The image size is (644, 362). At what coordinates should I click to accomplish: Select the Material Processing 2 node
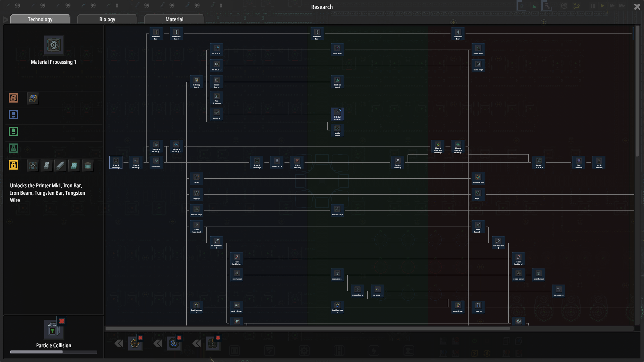(x=136, y=162)
